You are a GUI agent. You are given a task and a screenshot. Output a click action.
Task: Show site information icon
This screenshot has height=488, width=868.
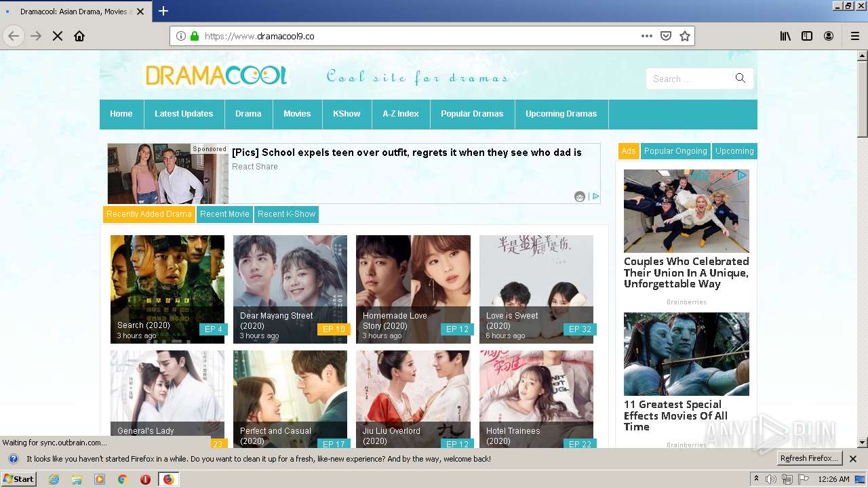[x=181, y=36]
